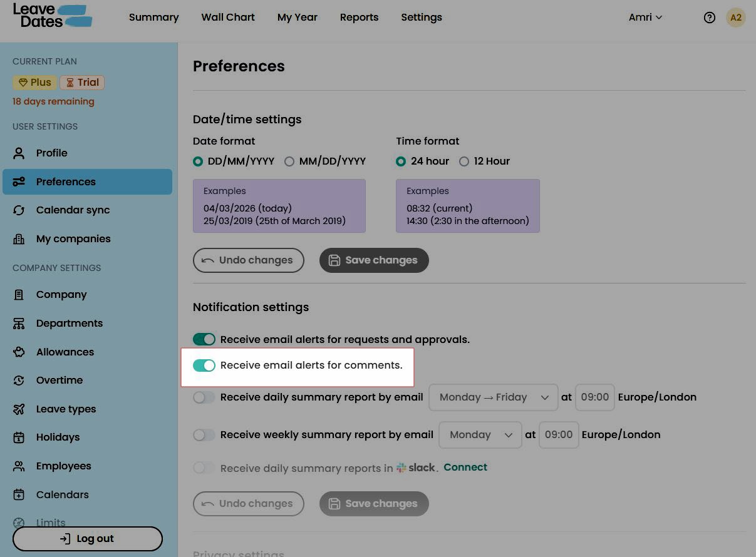Viewport: 756px width, 557px height.
Task: Click the time format Examples box
Action: coord(468,206)
